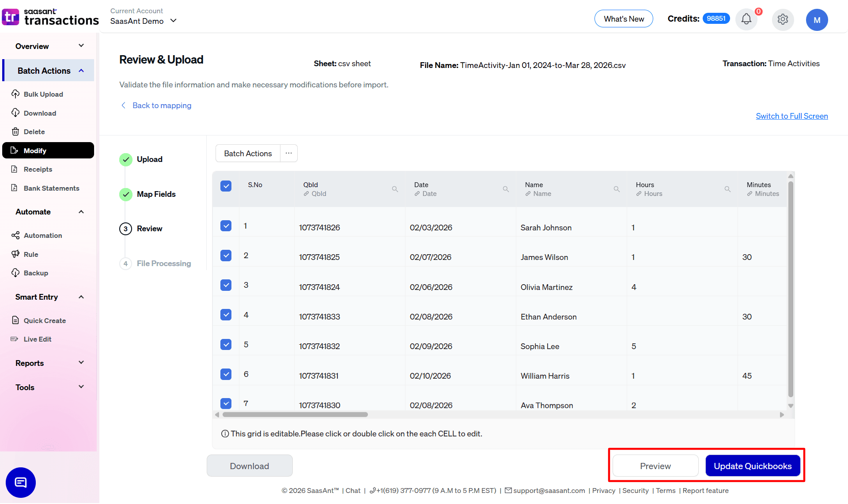Select the Modify tool
The width and height of the screenshot is (848, 504).
[34, 150]
